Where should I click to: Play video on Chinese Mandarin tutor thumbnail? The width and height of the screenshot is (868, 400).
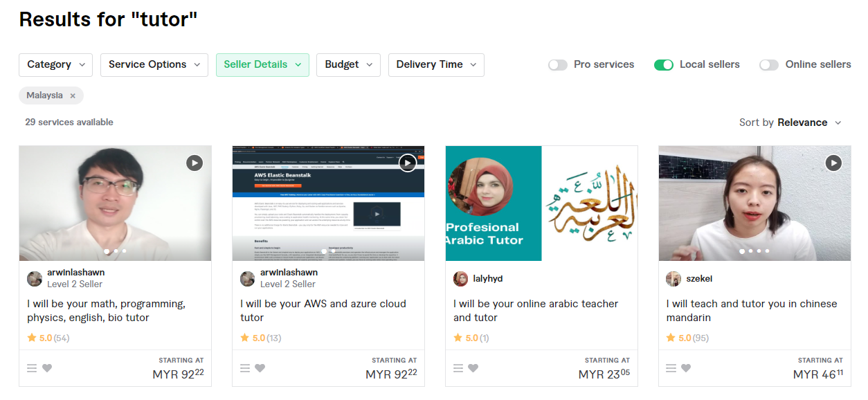(833, 163)
